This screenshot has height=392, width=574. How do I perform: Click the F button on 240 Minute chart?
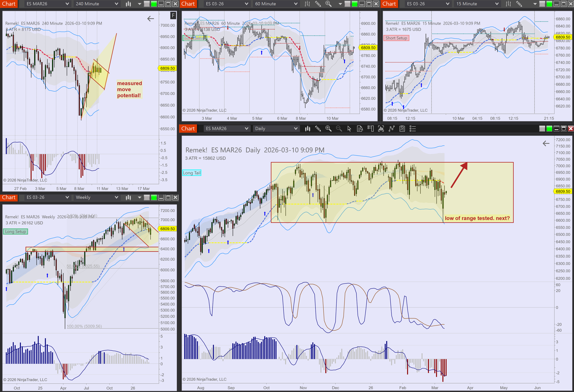pos(173,16)
